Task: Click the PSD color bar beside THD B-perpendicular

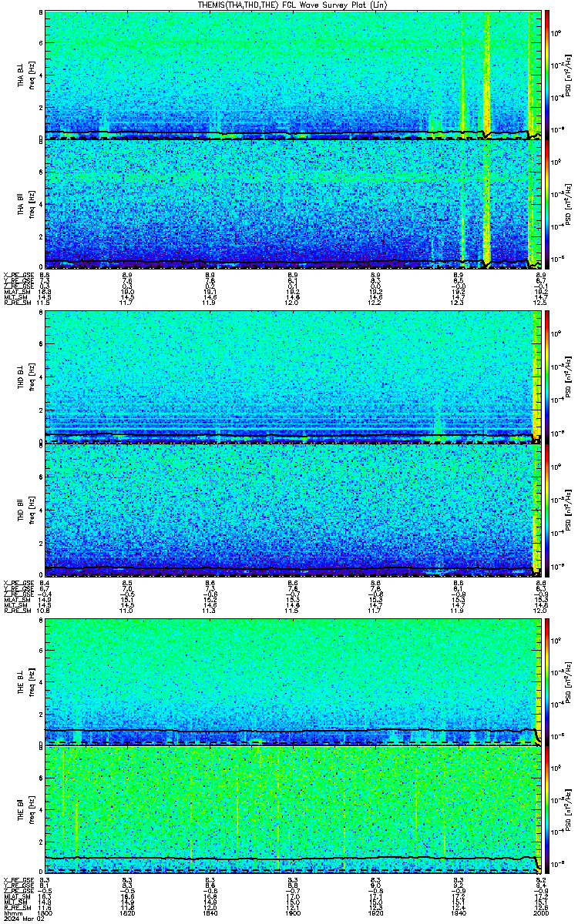Action: [547, 377]
